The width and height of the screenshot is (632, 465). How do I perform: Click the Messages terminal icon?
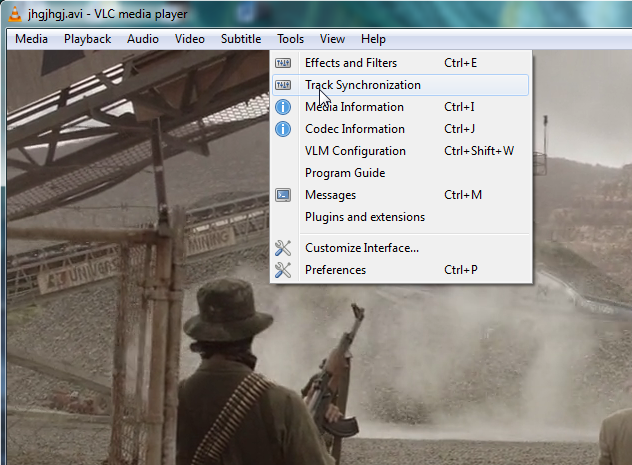pos(283,195)
